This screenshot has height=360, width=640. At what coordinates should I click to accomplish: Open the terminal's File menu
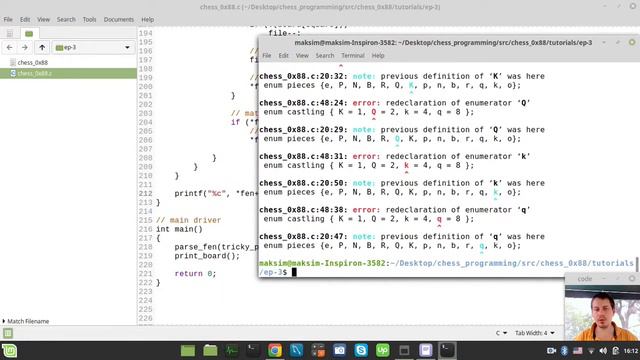coord(267,56)
